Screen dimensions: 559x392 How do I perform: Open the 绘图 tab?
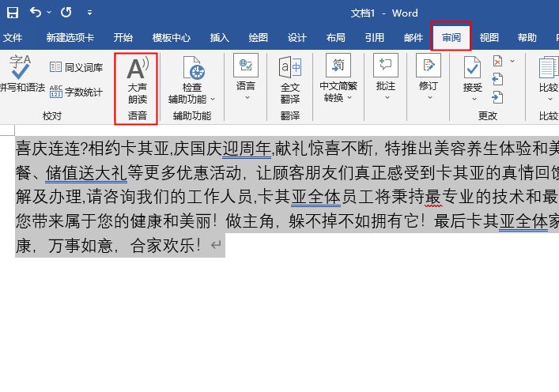258,37
